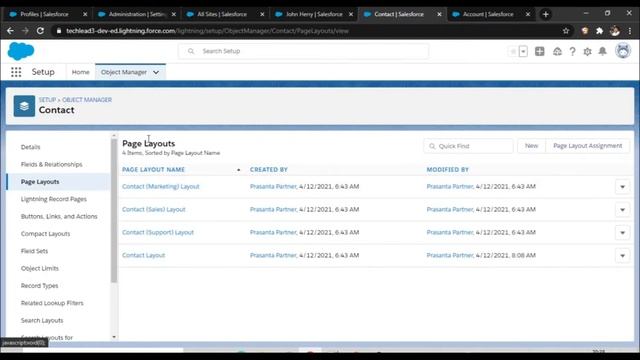The image size is (640, 360).
Task: Select Page Layouts in the sidebar
Action: (40, 182)
